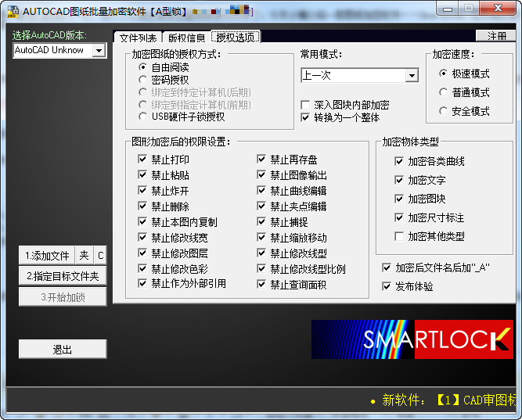Click the SMARTLOCK logo banner
Image resolution: width=522 pixels, height=420 pixels.
click(412, 339)
